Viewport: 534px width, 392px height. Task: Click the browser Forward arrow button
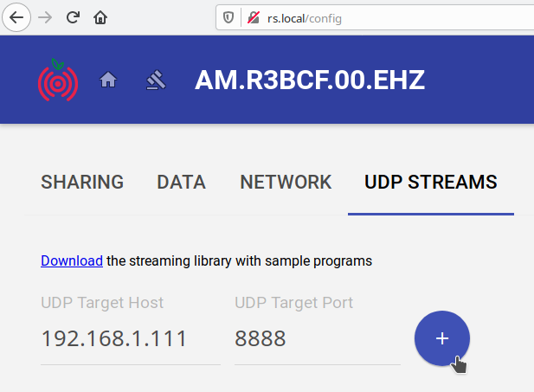(x=45, y=17)
